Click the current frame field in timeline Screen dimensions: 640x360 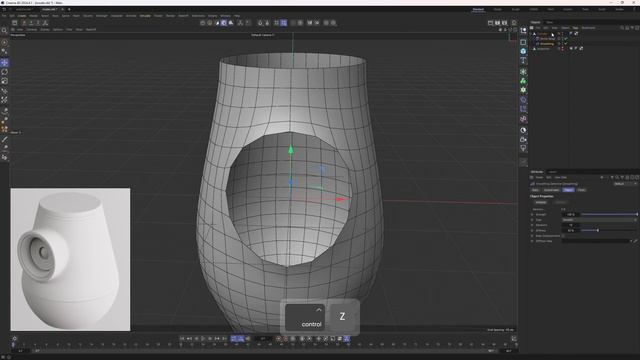point(263,338)
